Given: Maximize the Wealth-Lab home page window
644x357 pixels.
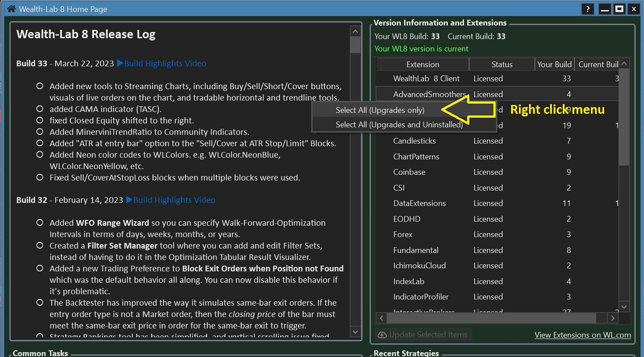Looking at the screenshot, I should click(619, 9).
